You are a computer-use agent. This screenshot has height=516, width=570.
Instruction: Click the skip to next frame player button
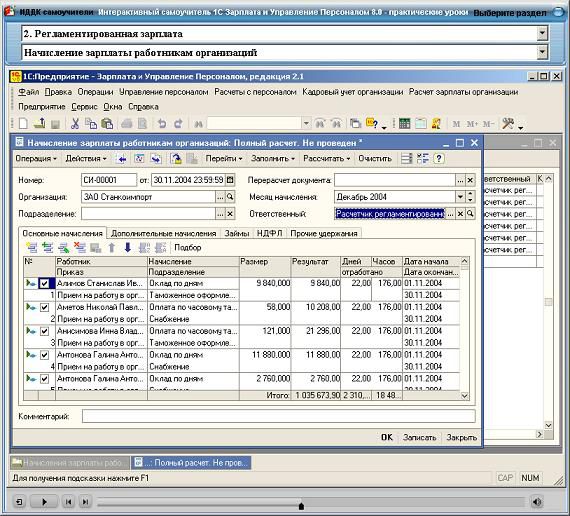click(x=85, y=502)
